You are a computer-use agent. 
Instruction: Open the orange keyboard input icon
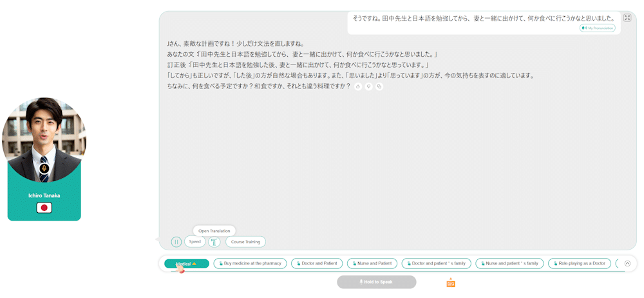451,283
